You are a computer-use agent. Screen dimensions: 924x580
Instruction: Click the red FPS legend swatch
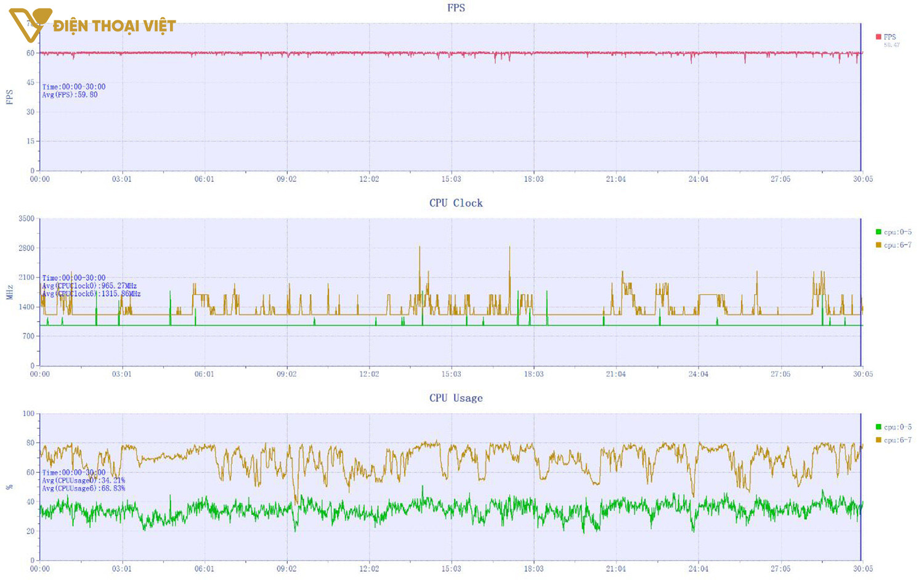(878, 37)
